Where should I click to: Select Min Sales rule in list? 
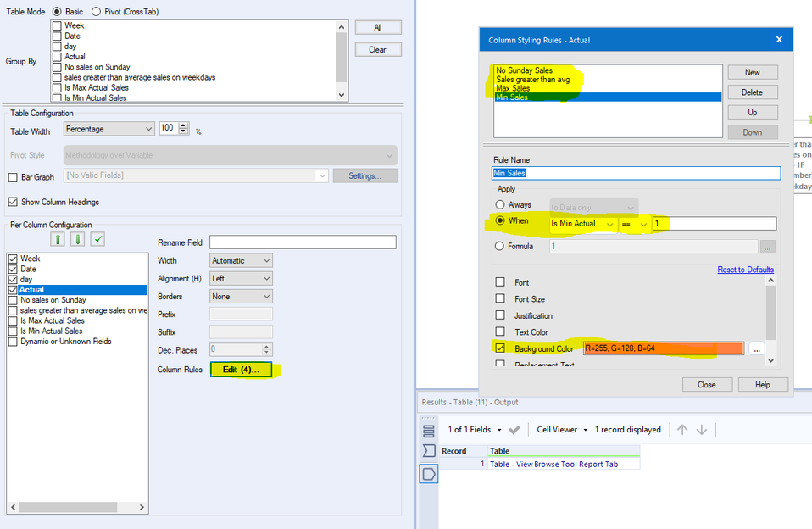coord(608,97)
